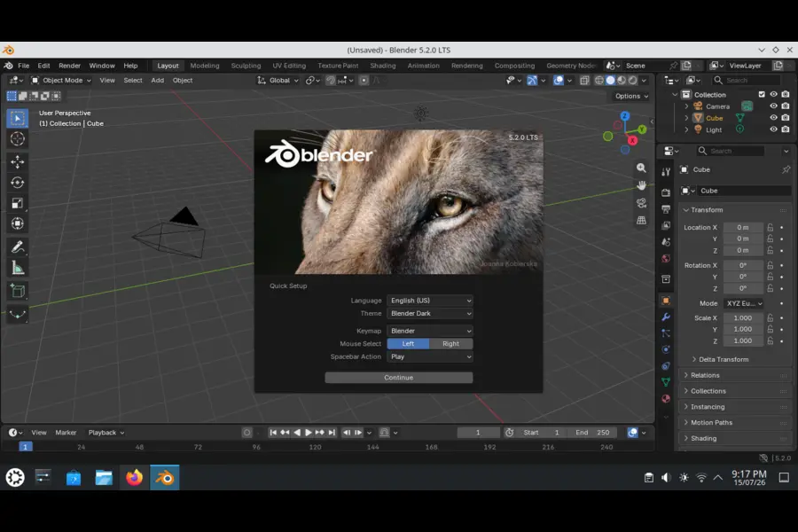
Task: Open the Object properties tab
Action: coord(666,301)
